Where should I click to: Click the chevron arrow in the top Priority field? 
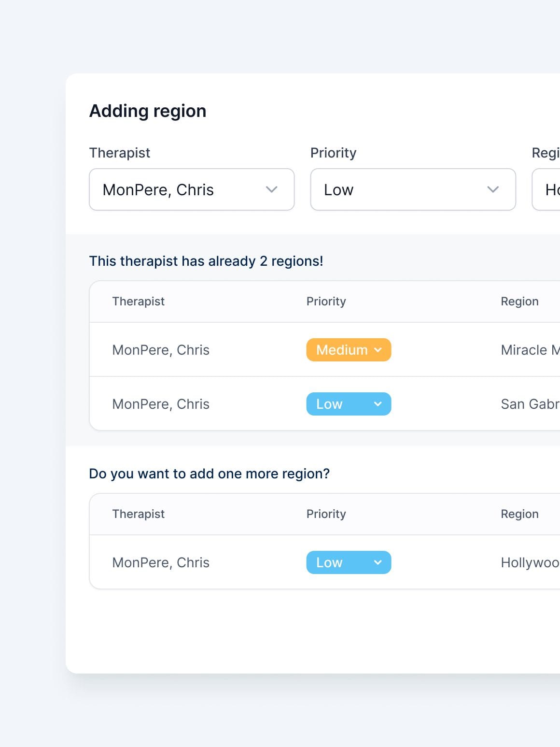click(493, 189)
